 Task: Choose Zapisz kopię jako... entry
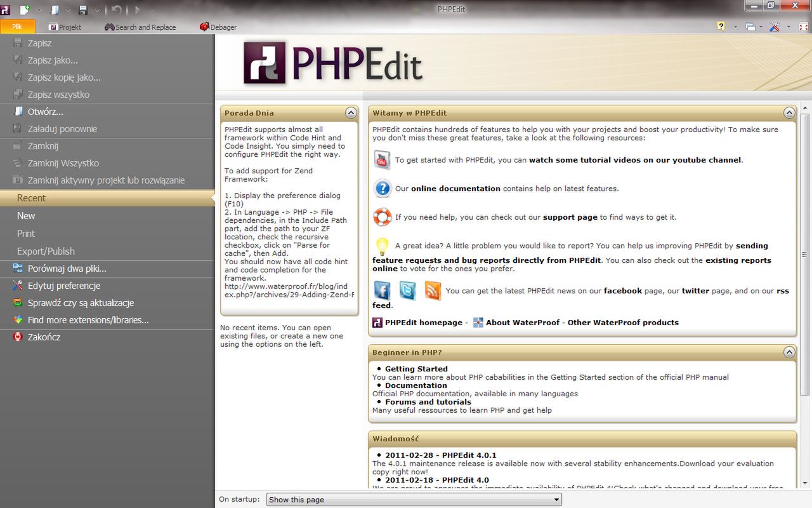click(x=107, y=77)
